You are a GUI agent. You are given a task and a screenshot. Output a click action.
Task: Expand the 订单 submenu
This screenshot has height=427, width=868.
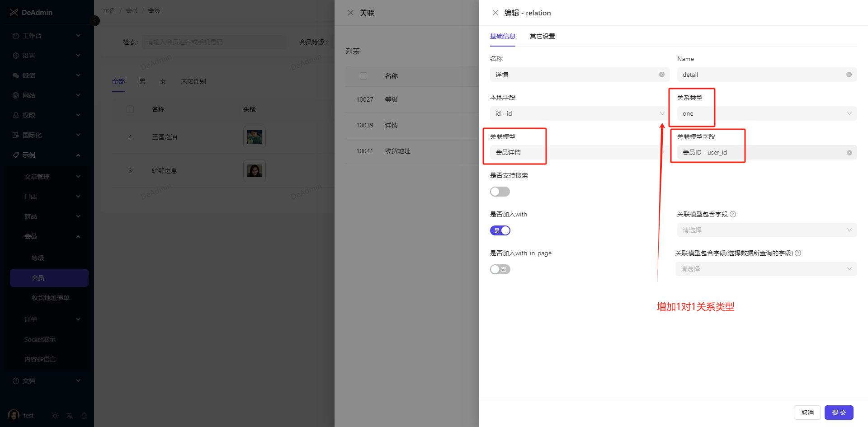click(x=49, y=319)
